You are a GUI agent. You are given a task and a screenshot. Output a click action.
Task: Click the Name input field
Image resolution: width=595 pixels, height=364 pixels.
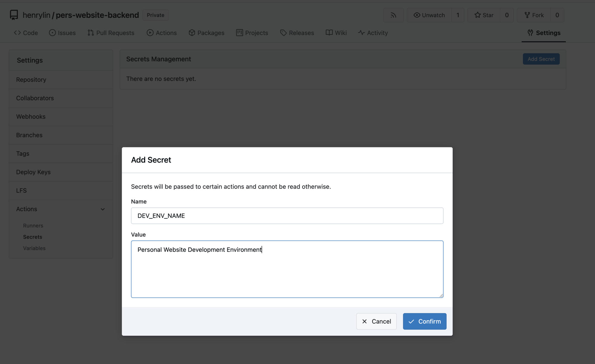coord(287,216)
